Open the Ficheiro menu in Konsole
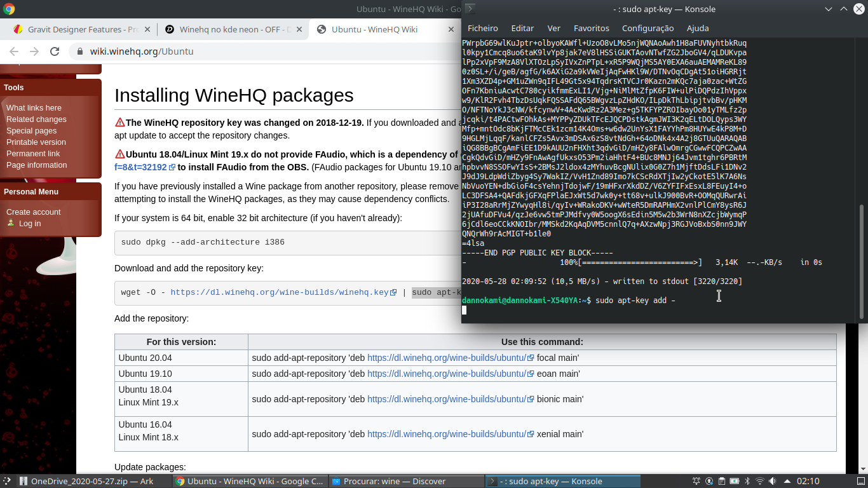This screenshot has height=488, width=868. pyautogui.click(x=482, y=28)
